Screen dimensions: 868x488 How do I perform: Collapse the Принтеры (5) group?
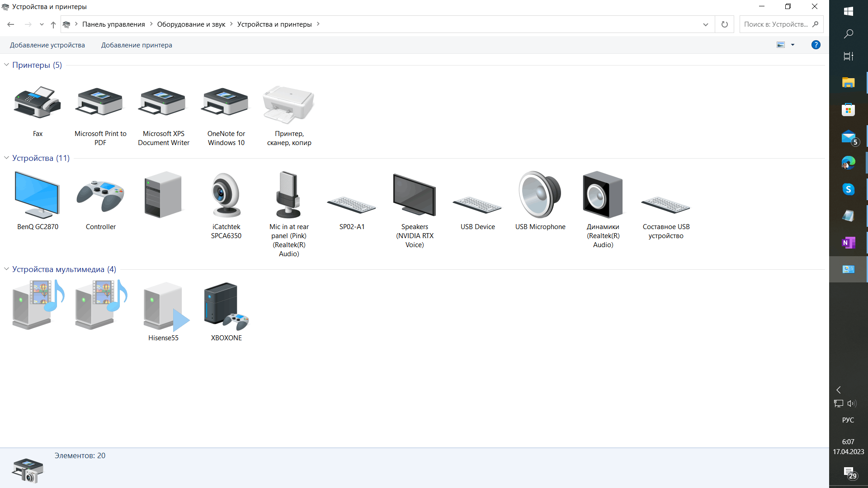tap(6, 65)
